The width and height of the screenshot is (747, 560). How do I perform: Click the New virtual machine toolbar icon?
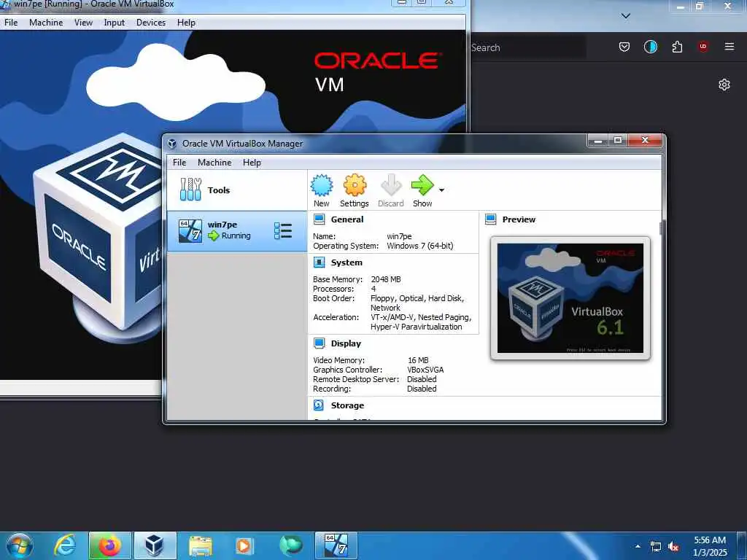tap(322, 185)
